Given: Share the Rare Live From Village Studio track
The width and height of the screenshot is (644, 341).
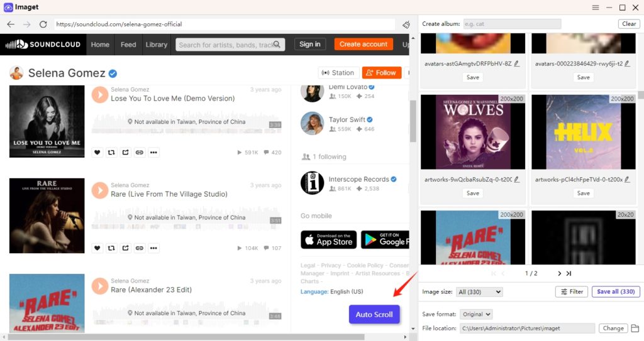Looking at the screenshot, I should (x=125, y=248).
